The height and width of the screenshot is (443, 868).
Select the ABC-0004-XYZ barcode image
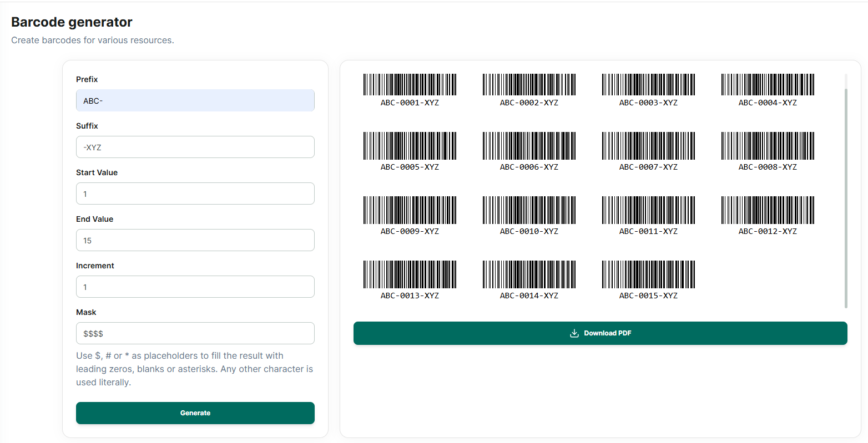(768, 84)
